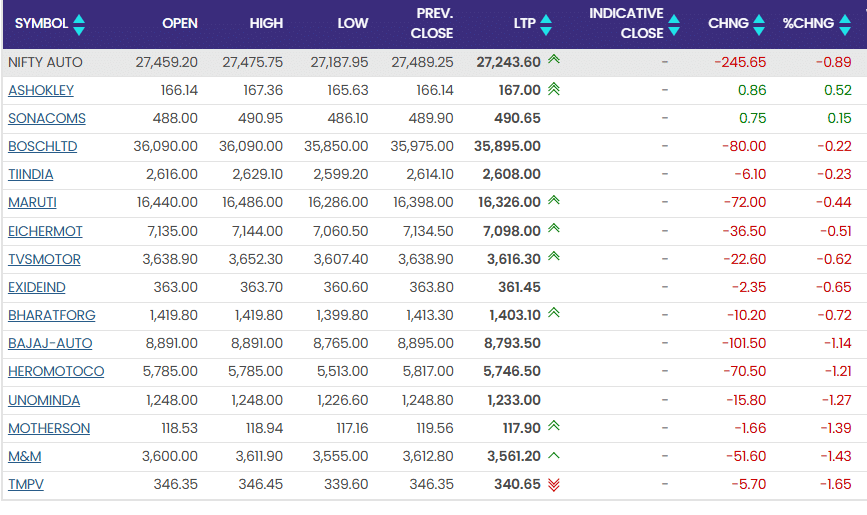Select the TIINDIA symbol link
This screenshot has height=515, width=867.
pyautogui.click(x=31, y=174)
